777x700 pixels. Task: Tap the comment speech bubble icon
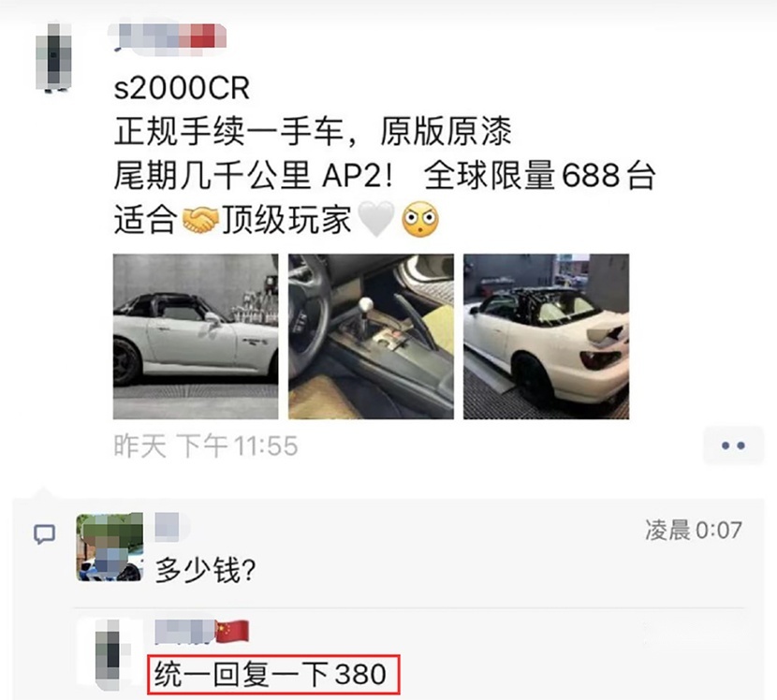tap(44, 534)
